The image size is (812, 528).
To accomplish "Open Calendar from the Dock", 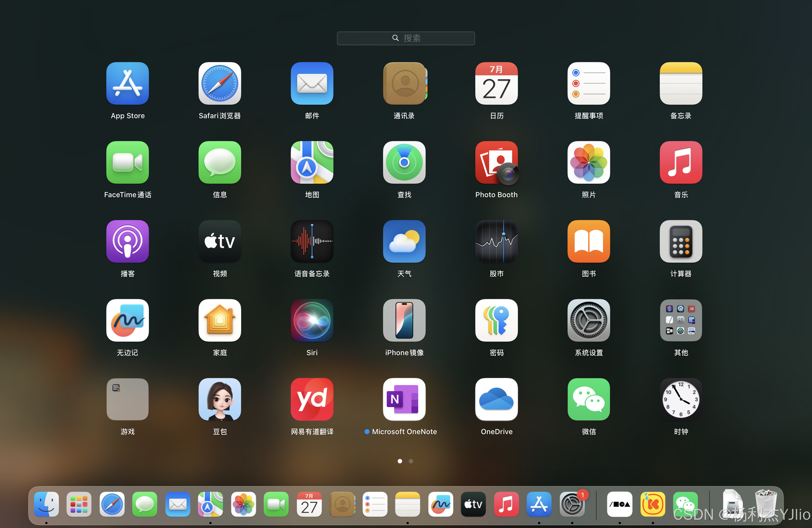I will click(x=309, y=504).
